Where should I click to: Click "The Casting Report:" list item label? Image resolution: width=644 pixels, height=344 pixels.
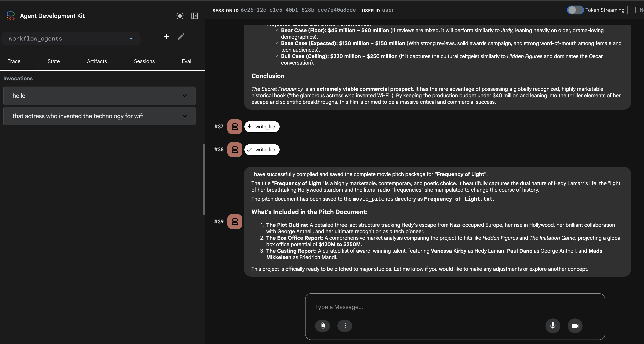tap(291, 251)
